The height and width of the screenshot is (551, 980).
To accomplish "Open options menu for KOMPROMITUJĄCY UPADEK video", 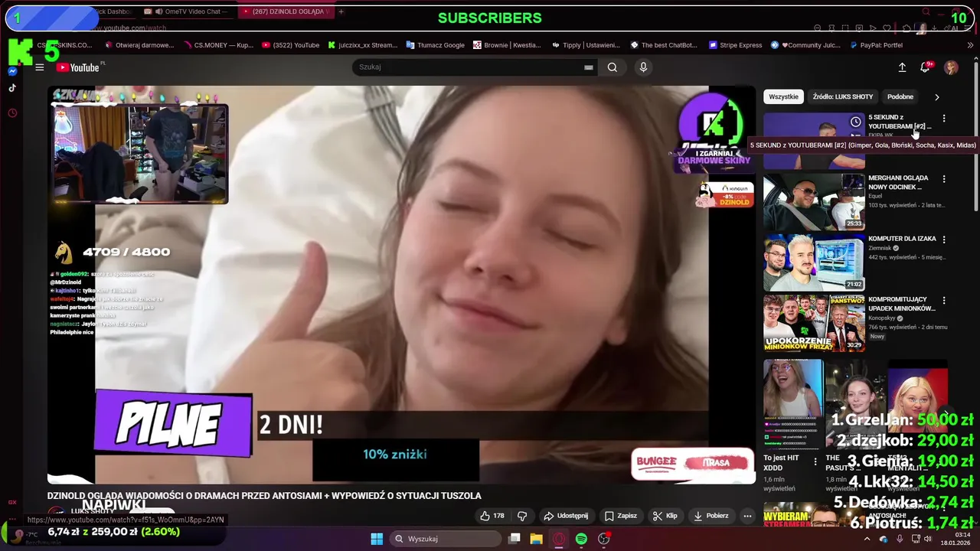I will click(944, 301).
